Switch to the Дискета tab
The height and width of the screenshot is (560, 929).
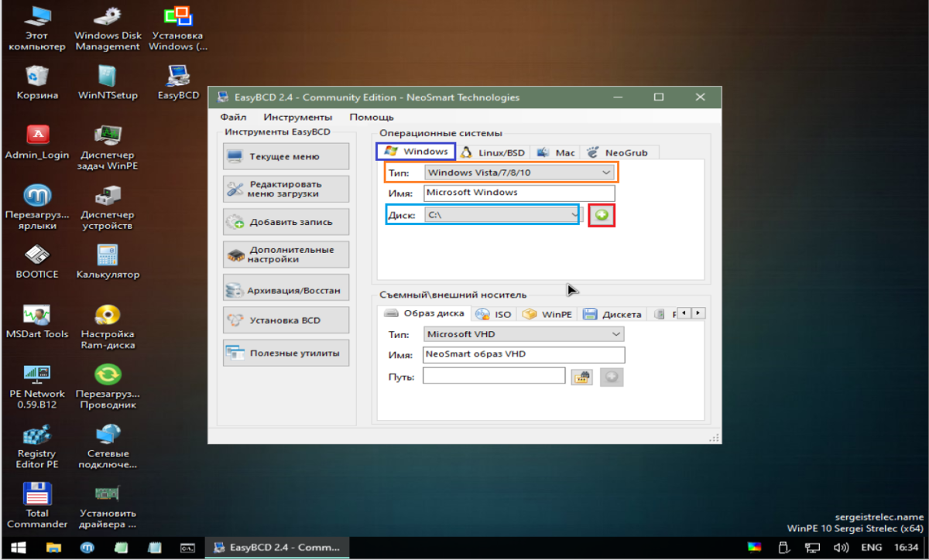pos(612,314)
